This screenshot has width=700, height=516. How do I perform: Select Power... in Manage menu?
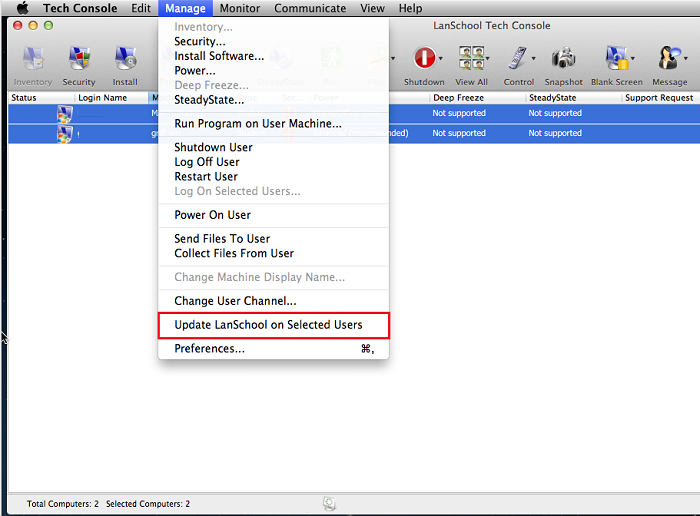click(273, 71)
